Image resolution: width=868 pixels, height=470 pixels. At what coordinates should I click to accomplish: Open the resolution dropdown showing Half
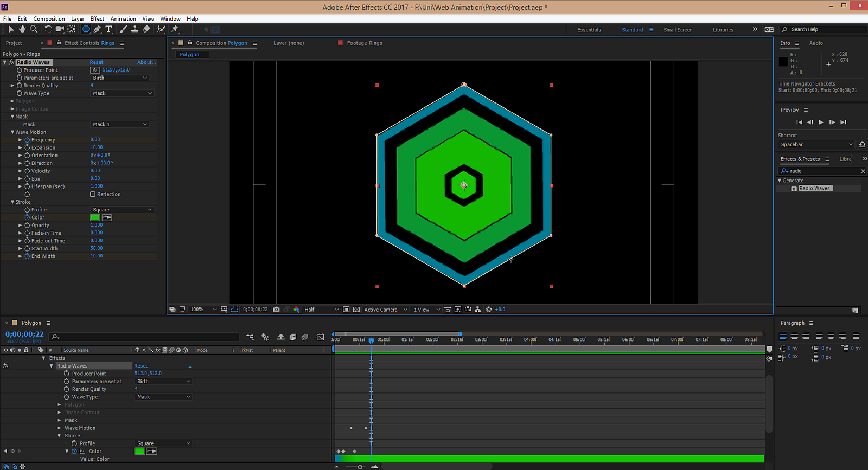321,310
